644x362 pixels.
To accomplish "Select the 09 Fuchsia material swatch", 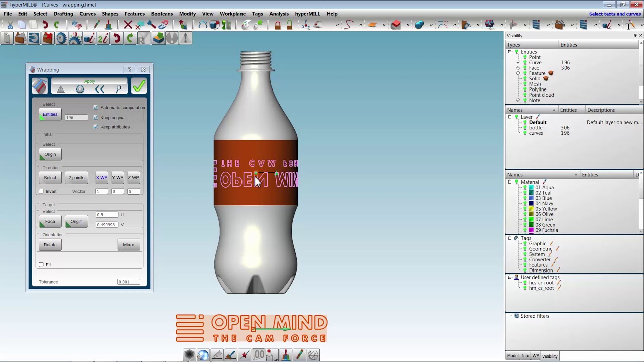I will 531,230.
